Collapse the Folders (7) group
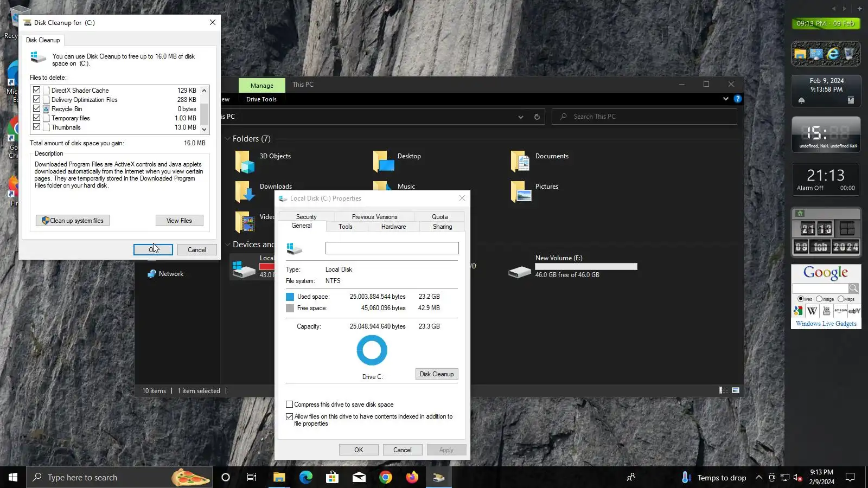This screenshot has width=868, height=488. tap(227, 139)
